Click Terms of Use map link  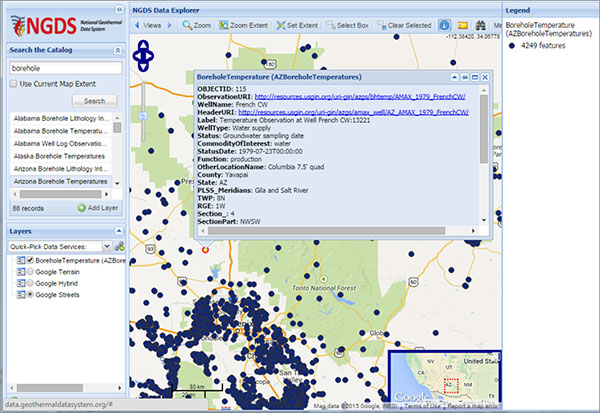[422, 406]
